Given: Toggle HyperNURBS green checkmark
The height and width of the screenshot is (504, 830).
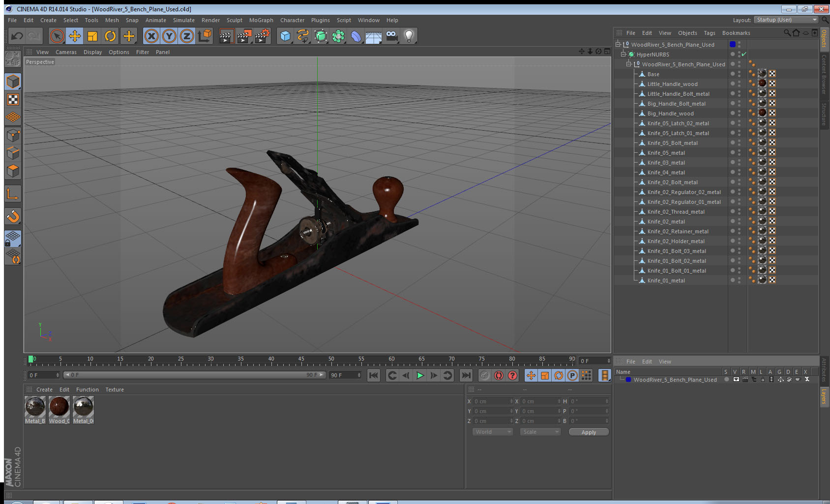Looking at the screenshot, I should coord(744,54).
